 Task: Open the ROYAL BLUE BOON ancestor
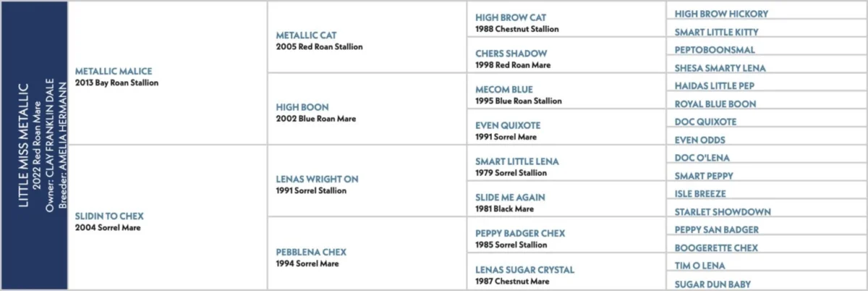715,104
